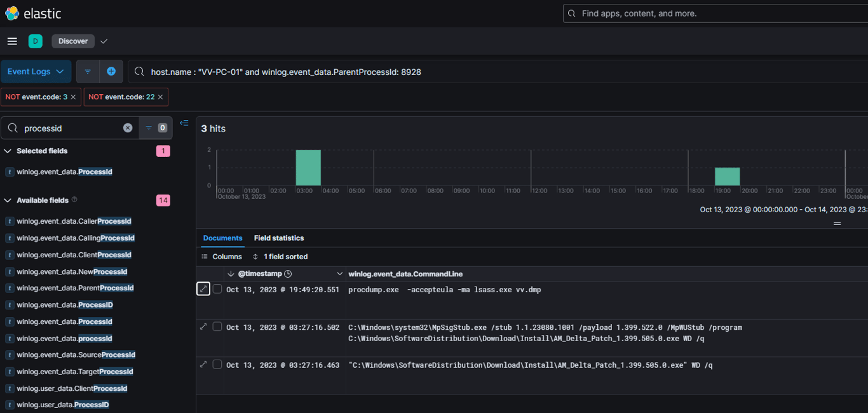
Task: Select checkbox for the MpSigStub.exe row
Action: coord(217,327)
